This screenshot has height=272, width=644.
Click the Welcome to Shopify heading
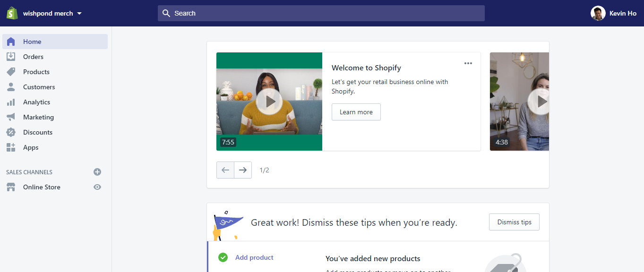(366, 68)
